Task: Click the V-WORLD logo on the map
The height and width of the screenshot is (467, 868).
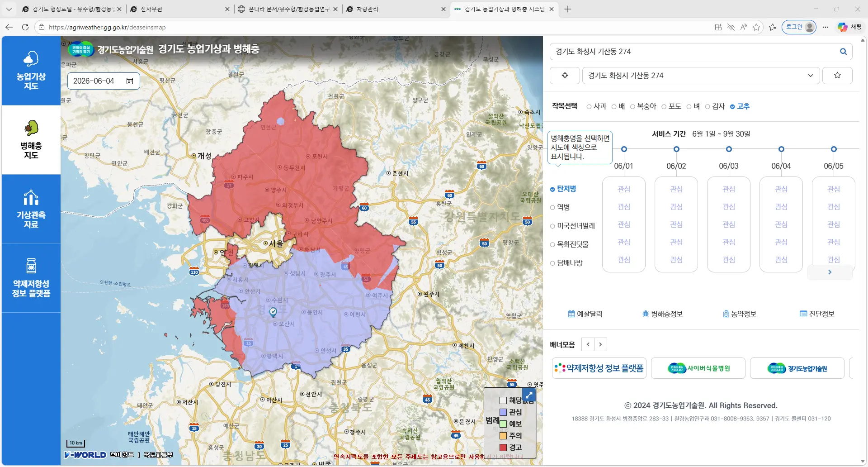Action: (85, 455)
